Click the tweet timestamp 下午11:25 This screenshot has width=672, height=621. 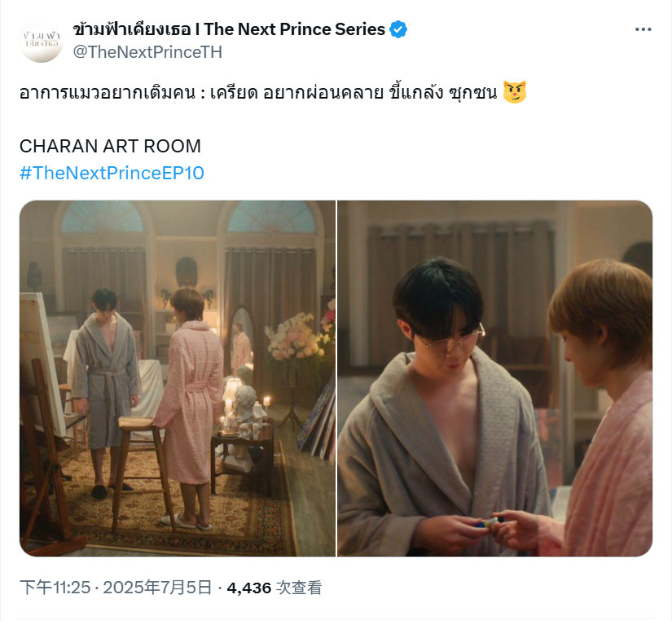tap(55, 587)
